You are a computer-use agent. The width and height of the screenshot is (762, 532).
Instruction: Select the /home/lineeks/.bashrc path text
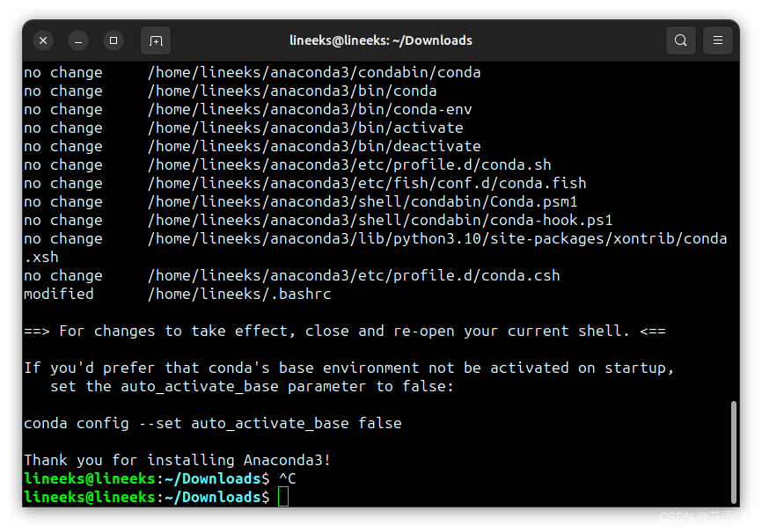[239, 294]
